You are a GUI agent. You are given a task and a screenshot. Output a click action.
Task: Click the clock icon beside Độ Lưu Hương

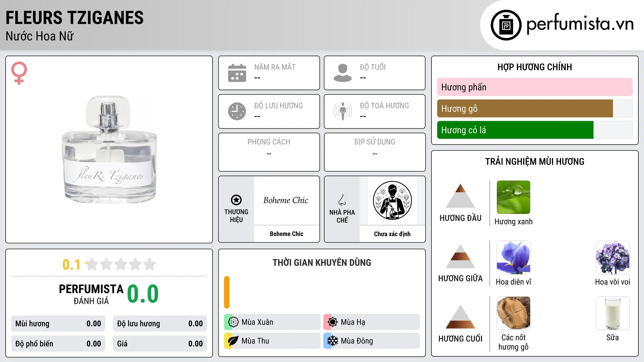click(237, 111)
